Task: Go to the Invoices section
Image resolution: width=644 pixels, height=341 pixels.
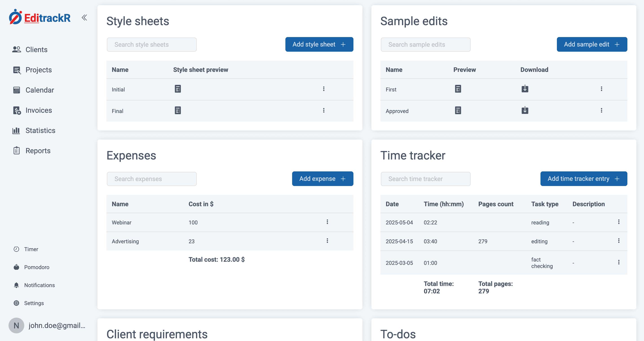Action: coord(38,110)
